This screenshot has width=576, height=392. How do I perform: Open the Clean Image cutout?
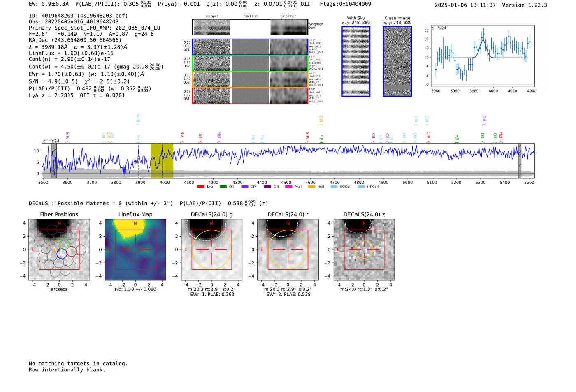(x=397, y=61)
